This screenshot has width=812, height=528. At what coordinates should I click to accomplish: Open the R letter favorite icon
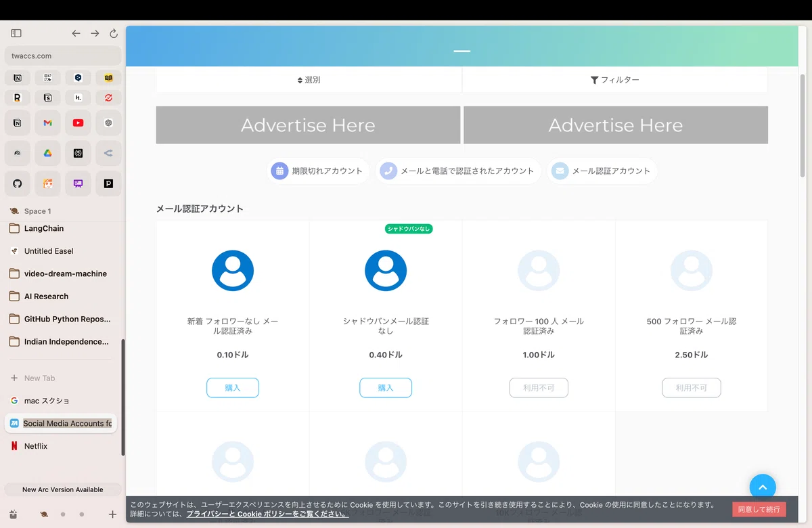(18, 97)
